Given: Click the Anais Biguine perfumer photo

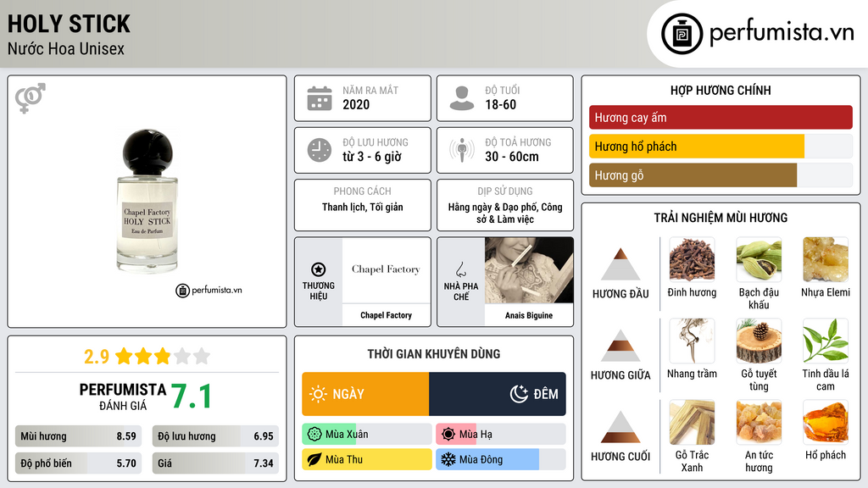Looking at the screenshot, I should pyautogui.click(x=529, y=270).
